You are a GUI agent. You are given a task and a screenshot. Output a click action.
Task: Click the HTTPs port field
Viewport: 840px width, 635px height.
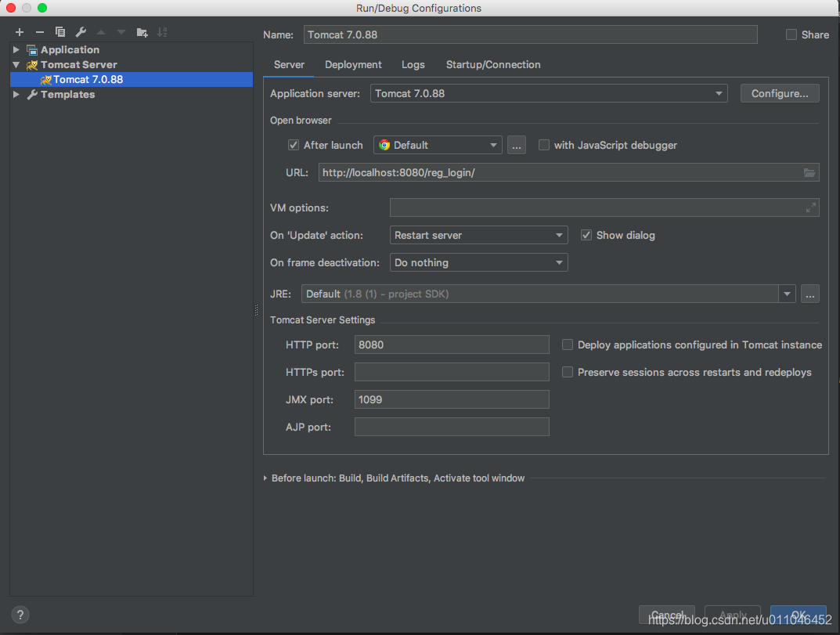pyautogui.click(x=452, y=372)
